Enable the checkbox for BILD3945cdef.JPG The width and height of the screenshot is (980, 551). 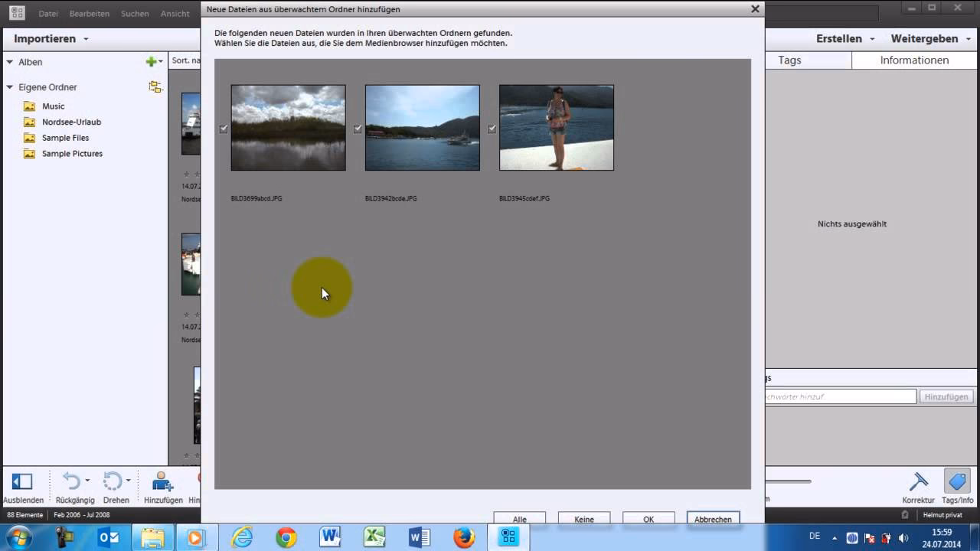click(x=492, y=129)
